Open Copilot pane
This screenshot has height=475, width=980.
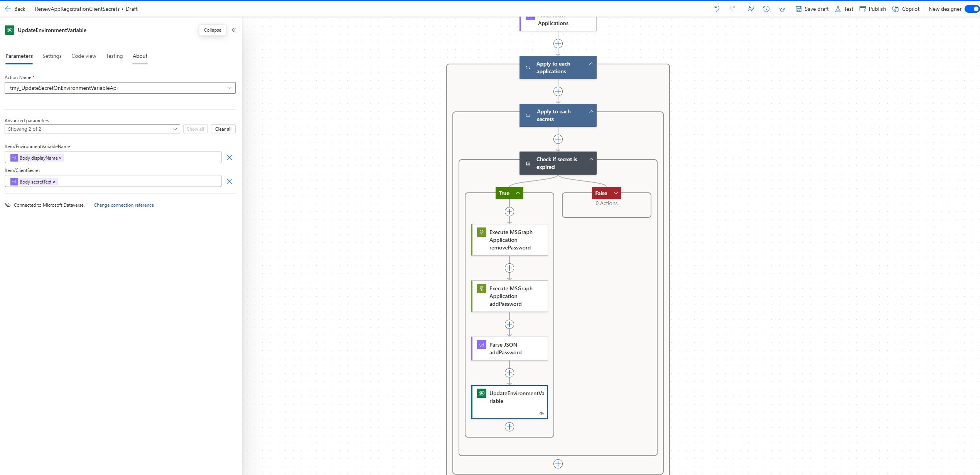pos(906,9)
